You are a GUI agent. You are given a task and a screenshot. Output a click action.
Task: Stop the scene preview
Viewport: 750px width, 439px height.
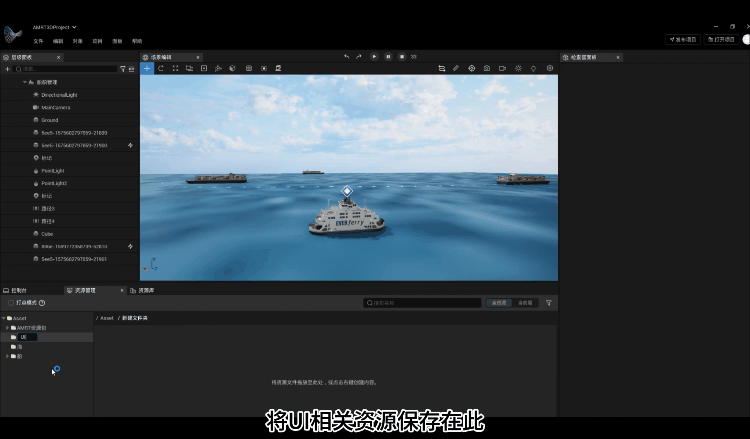coord(402,56)
